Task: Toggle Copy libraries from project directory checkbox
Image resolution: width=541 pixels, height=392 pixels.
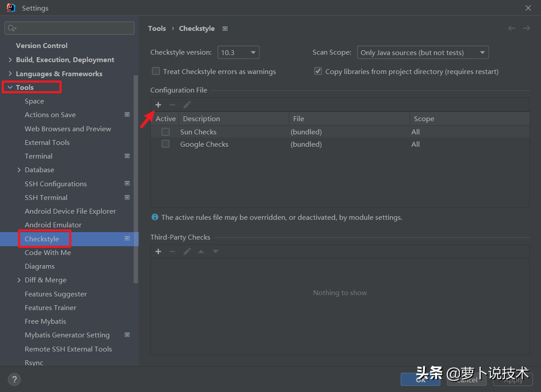Action: click(318, 71)
